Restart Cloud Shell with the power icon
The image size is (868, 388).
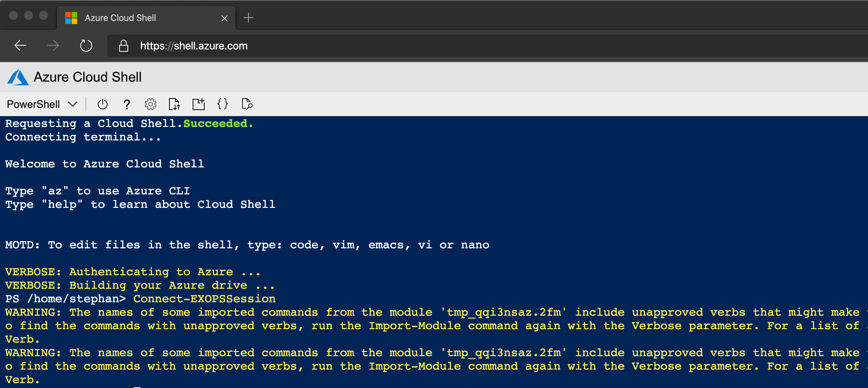(102, 104)
